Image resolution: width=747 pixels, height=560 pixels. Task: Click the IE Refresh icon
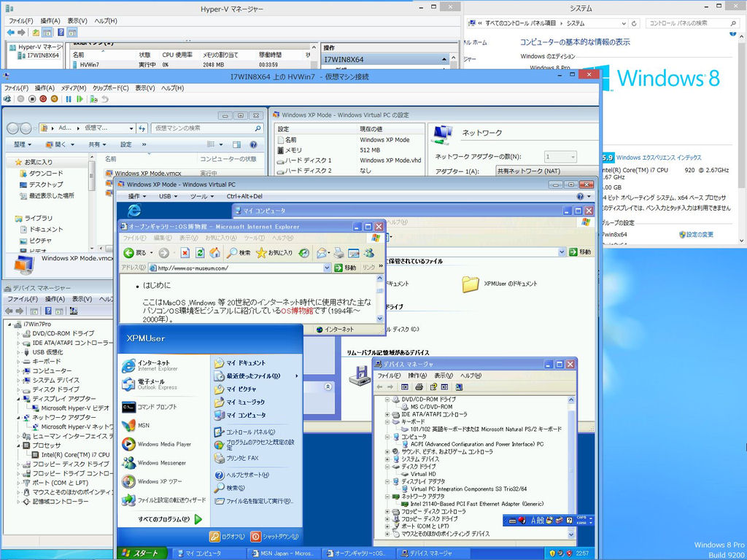click(x=200, y=253)
